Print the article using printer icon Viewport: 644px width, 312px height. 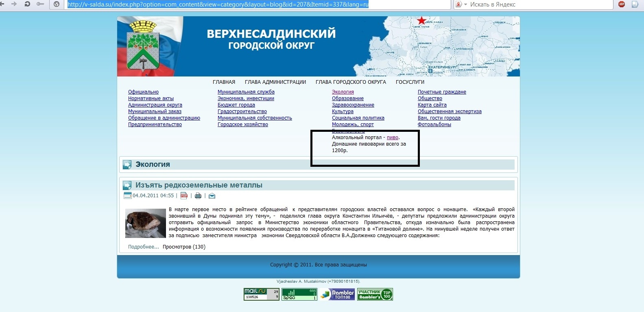[198, 196]
